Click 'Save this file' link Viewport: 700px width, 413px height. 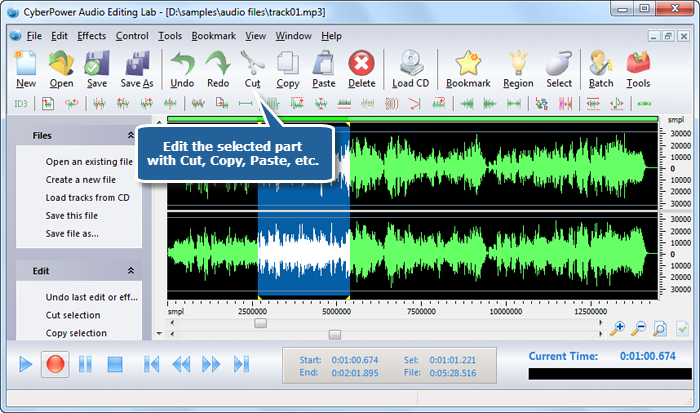tap(71, 216)
